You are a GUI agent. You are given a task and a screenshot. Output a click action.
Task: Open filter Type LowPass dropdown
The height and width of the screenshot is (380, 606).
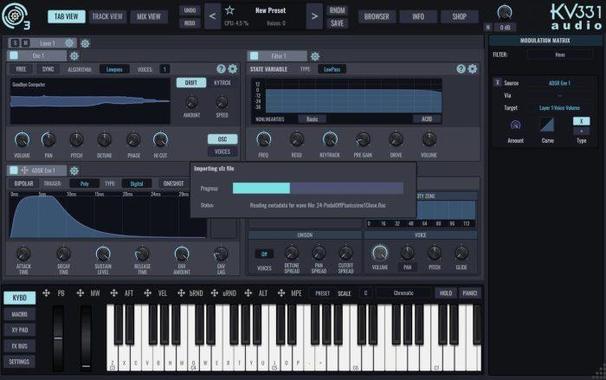click(332, 69)
